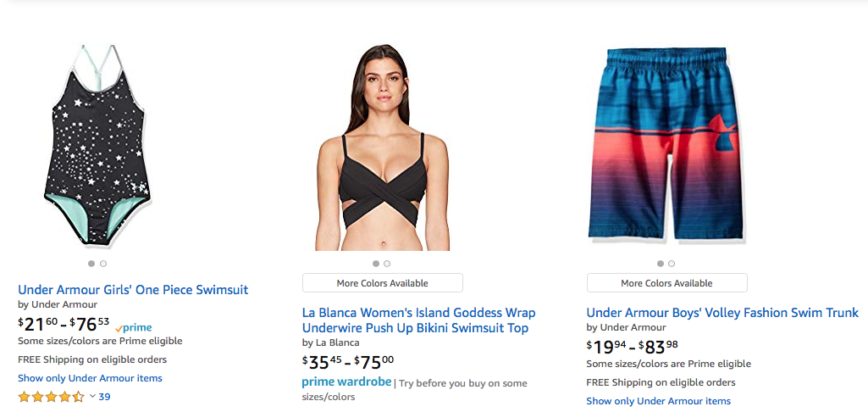The width and height of the screenshot is (868, 412).
Task: Click the Prime logo beside the girls' swimsuit price
Action: tap(134, 327)
